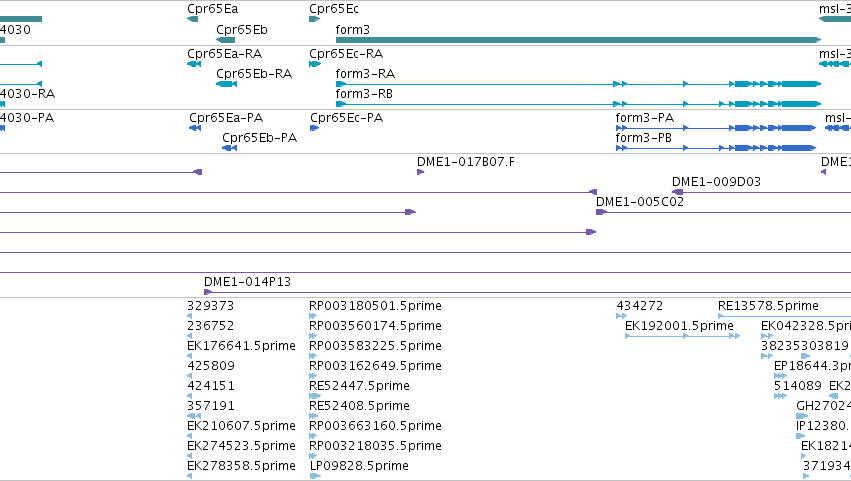This screenshot has width=851, height=481.
Task: Click the Cpr65Ec gene arrow glyph
Action: click(x=315, y=19)
